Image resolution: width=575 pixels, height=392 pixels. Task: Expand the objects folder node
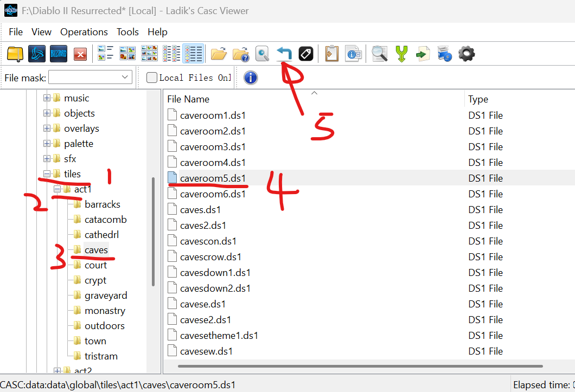click(47, 113)
